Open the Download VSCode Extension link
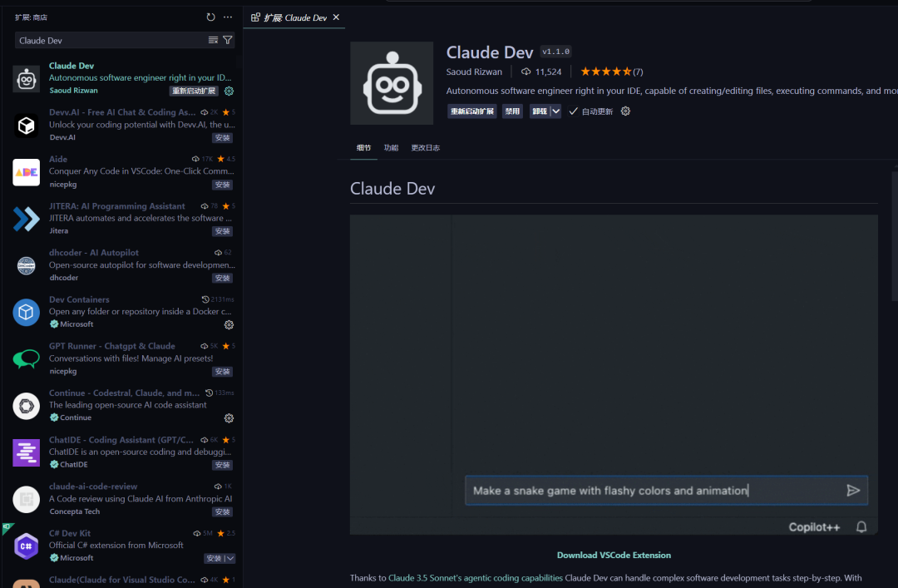The image size is (898, 588). (614, 555)
